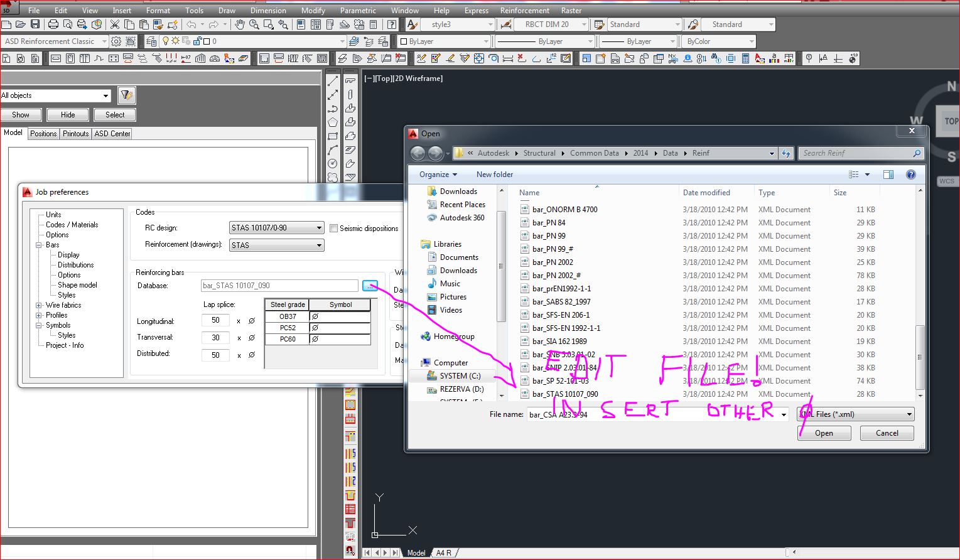Expand the Wire fabrics tree node
The height and width of the screenshot is (560, 960).
[x=39, y=305]
